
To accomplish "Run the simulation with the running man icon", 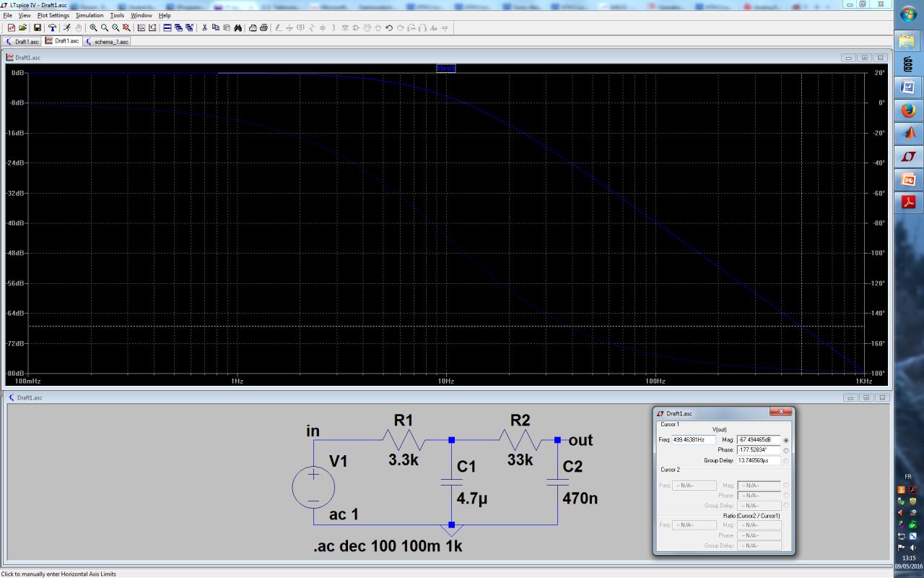I will tap(67, 28).
